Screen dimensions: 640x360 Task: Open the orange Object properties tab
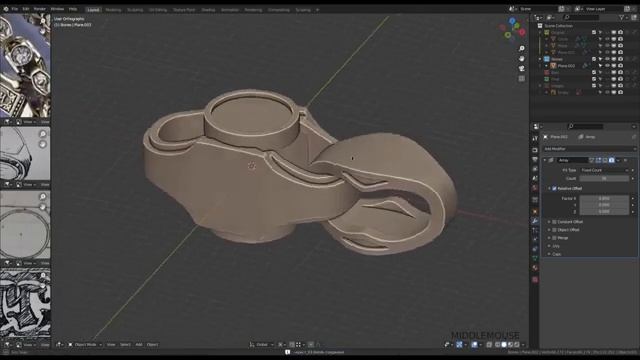tap(535, 211)
